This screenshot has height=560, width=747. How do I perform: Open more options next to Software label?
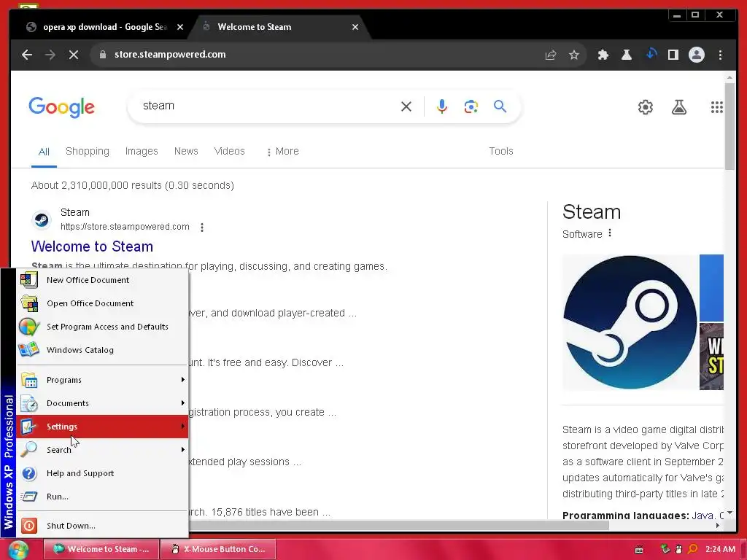point(610,233)
